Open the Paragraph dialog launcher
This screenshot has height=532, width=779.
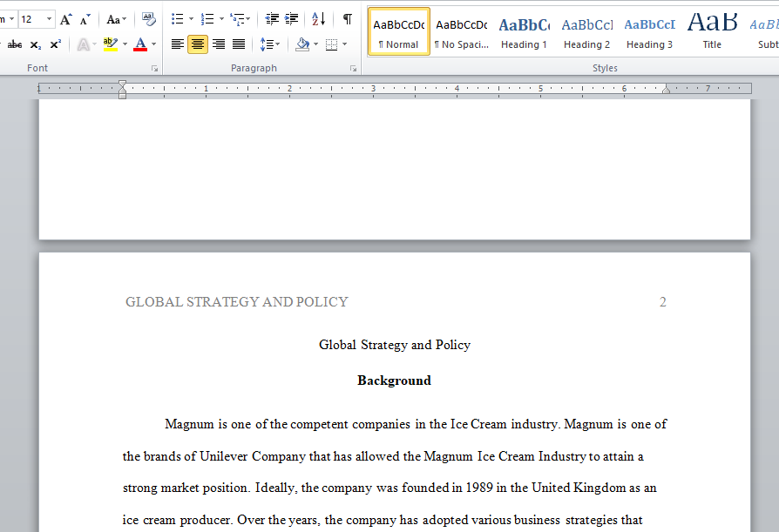coord(353,69)
